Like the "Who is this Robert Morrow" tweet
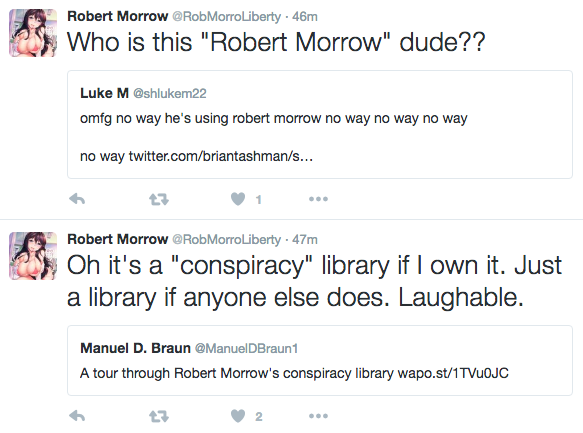583x433 pixels. [238, 199]
